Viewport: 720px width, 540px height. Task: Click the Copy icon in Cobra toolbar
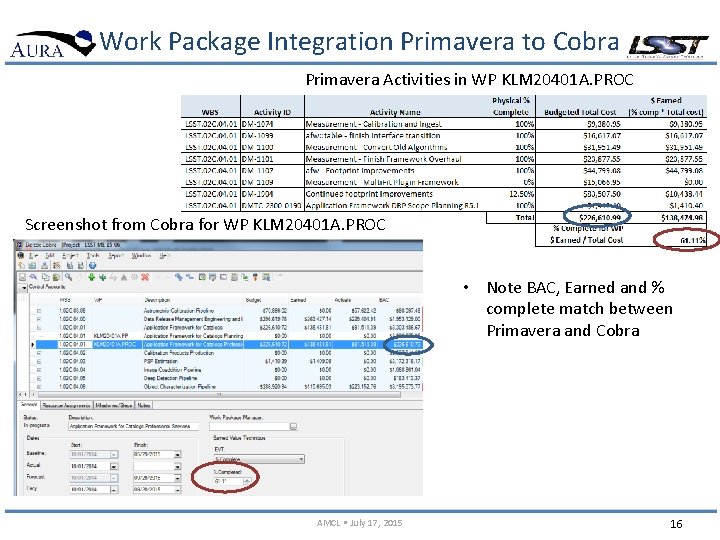coord(45,277)
